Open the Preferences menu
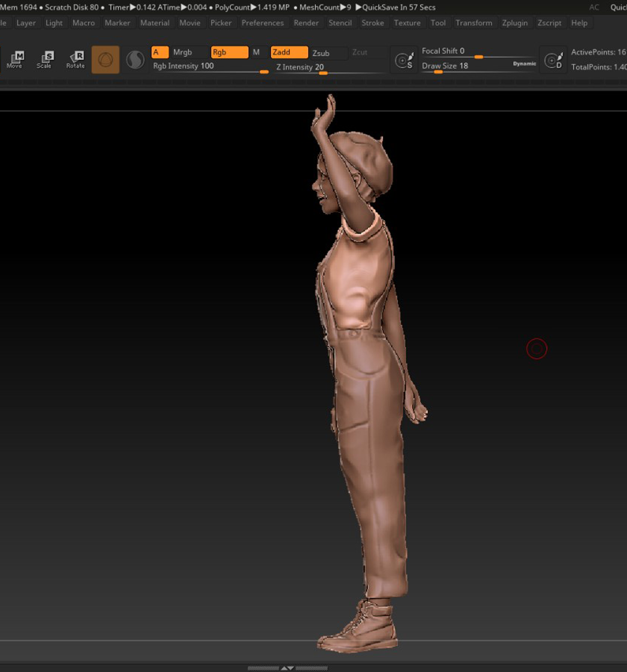 click(263, 23)
